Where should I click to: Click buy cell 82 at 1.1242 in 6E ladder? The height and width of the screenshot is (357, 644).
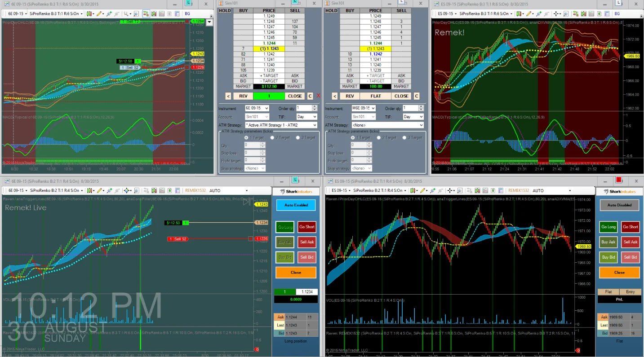(243, 54)
